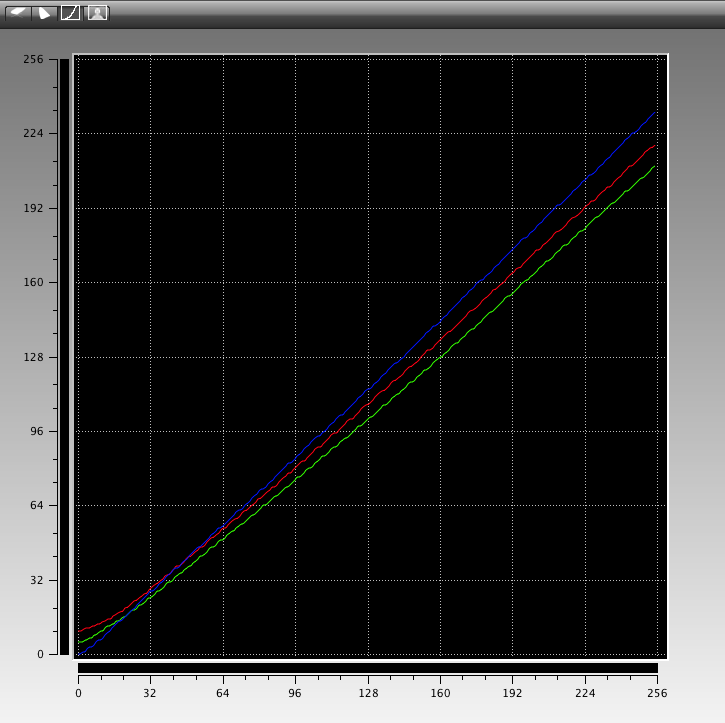725x723 pixels.
Task: Click the 32 label on vertical axis
Action: [37, 580]
